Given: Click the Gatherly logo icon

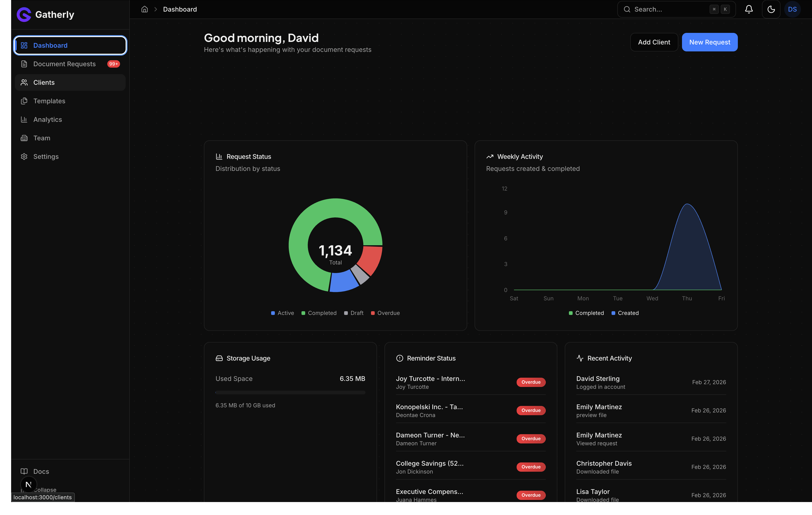Looking at the screenshot, I should click(24, 15).
